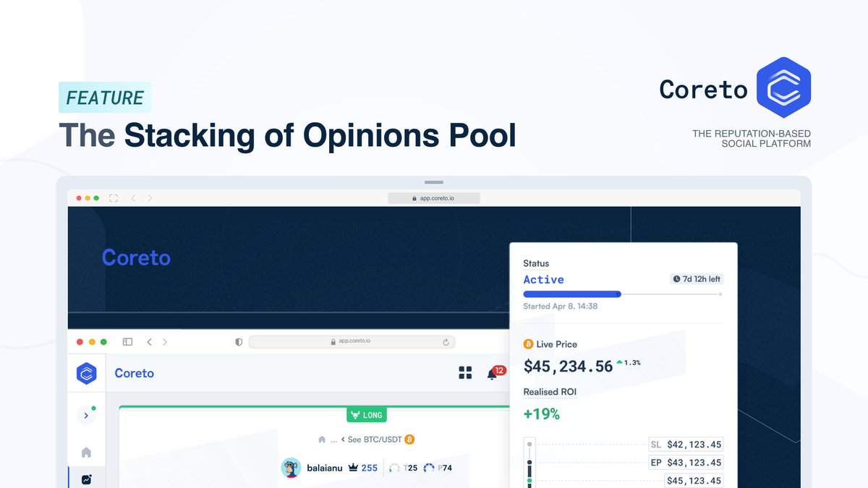Click the grey drag handle above rear browser
The width and height of the screenshot is (868, 488).
click(x=434, y=182)
